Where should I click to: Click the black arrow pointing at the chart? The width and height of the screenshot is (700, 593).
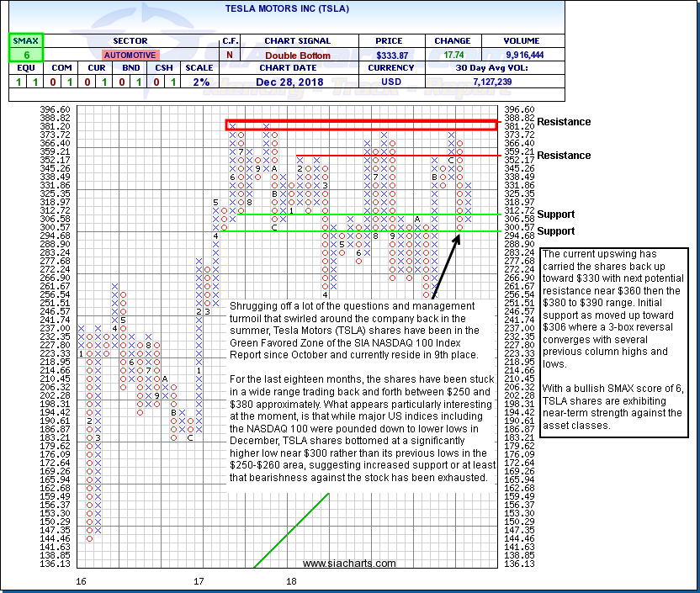[x=445, y=266]
